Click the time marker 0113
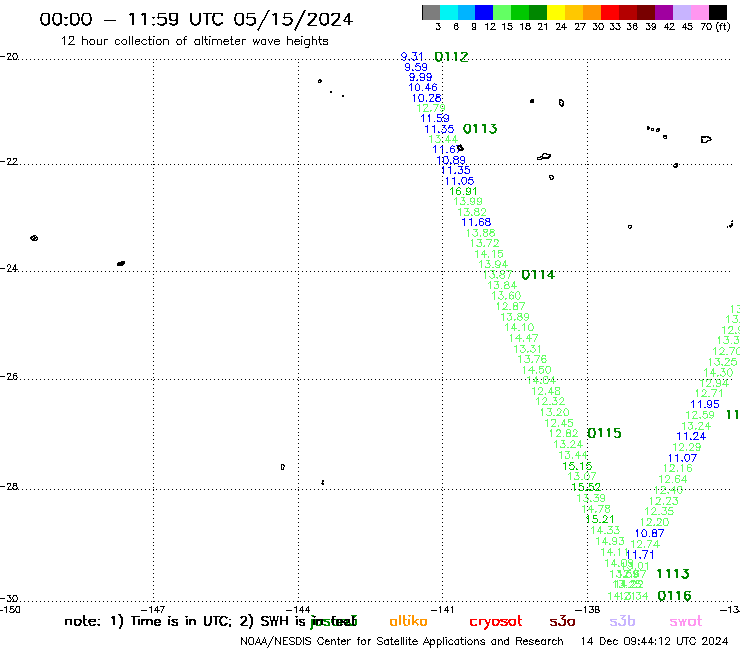The width and height of the screenshot is (740, 650). pos(480,129)
